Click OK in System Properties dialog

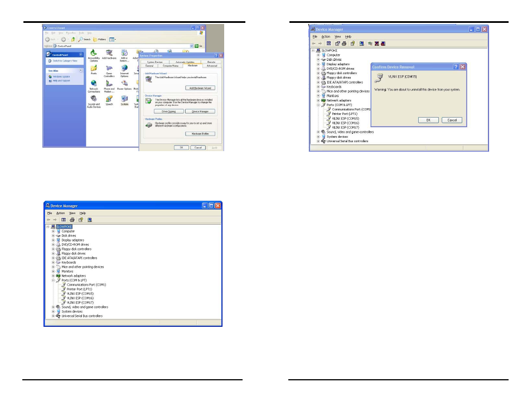pyautogui.click(x=182, y=148)
